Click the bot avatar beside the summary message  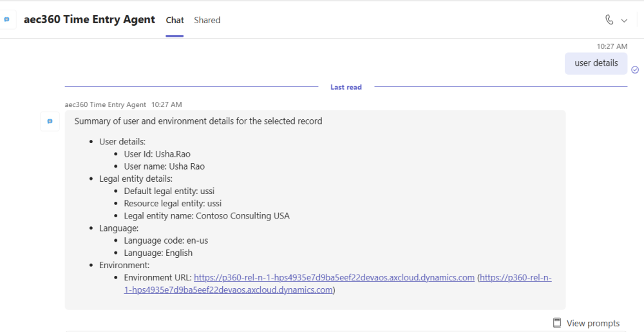tap(50, 121)
